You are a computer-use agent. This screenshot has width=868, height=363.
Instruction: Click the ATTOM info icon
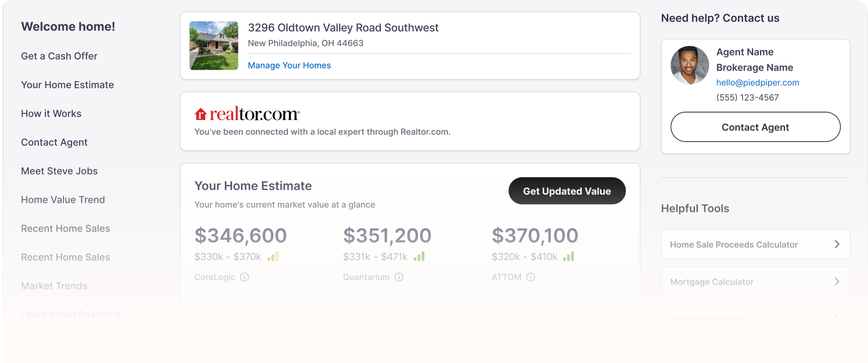530,277
